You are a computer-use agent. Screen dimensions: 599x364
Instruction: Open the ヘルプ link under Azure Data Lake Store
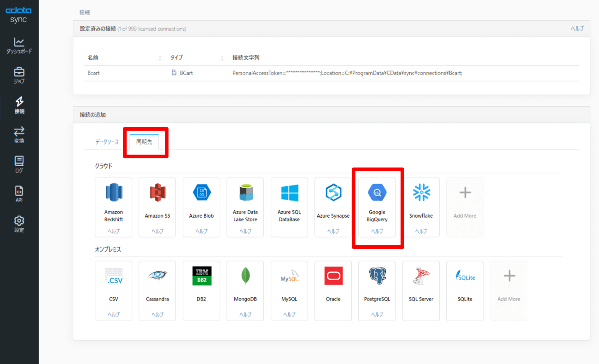pyautogui.click(x=245, y=231)
